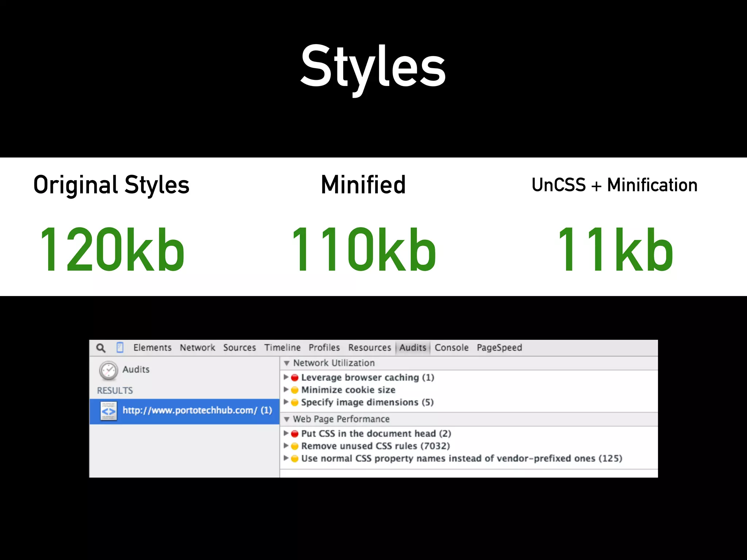Click yellow dot beside Minimize cookie size
Image resolution: width=747 pixels, height=560 pixels.
point(295,390)
